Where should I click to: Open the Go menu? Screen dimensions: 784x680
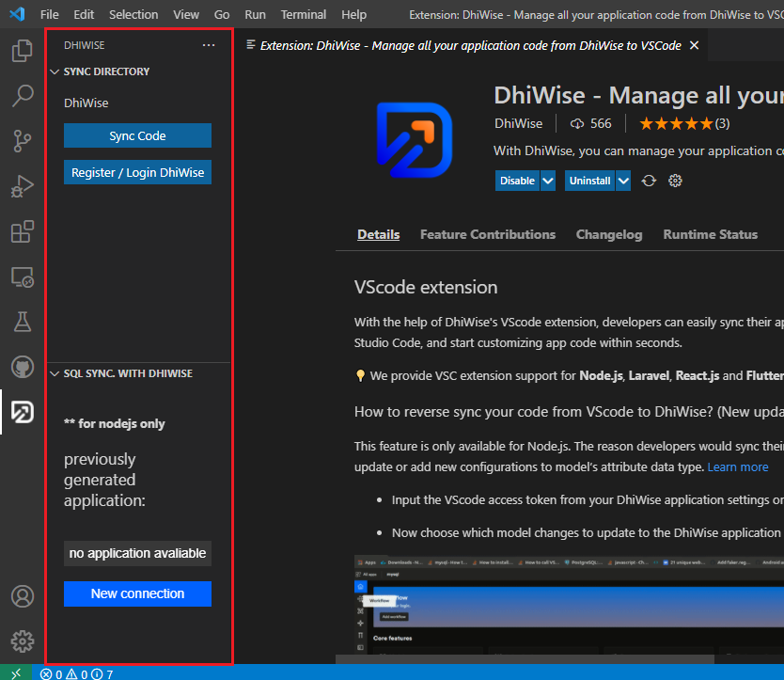point(222,14)
